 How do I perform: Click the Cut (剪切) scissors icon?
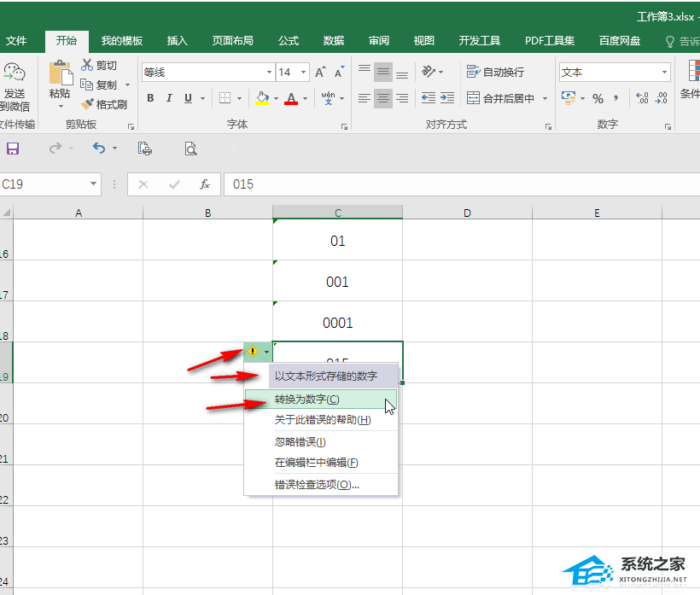pyautogui.click(x=88, y=65)
